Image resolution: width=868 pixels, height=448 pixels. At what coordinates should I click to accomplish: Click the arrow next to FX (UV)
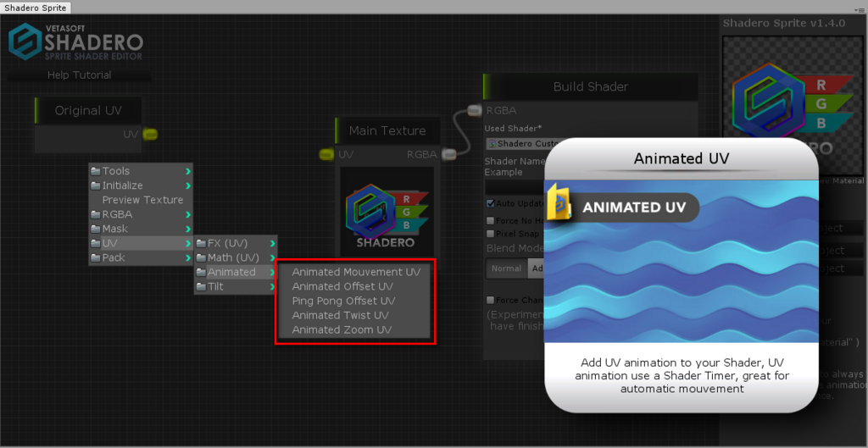click(272, 243)
